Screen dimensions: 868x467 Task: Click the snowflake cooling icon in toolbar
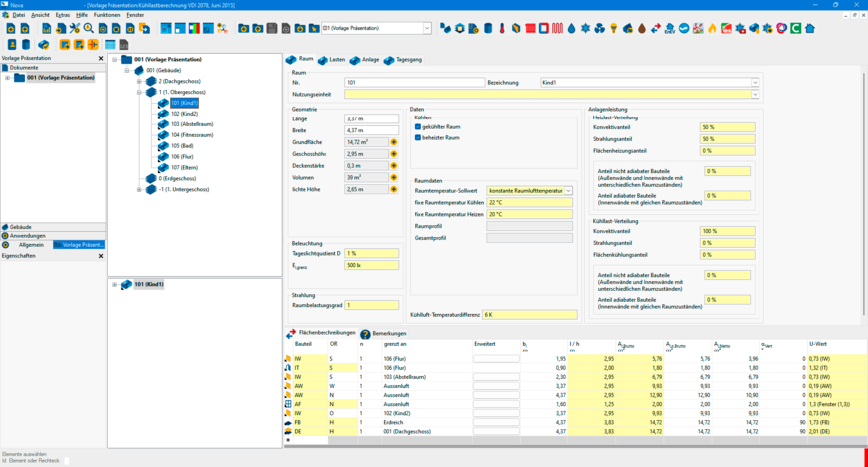pos(585,28)
